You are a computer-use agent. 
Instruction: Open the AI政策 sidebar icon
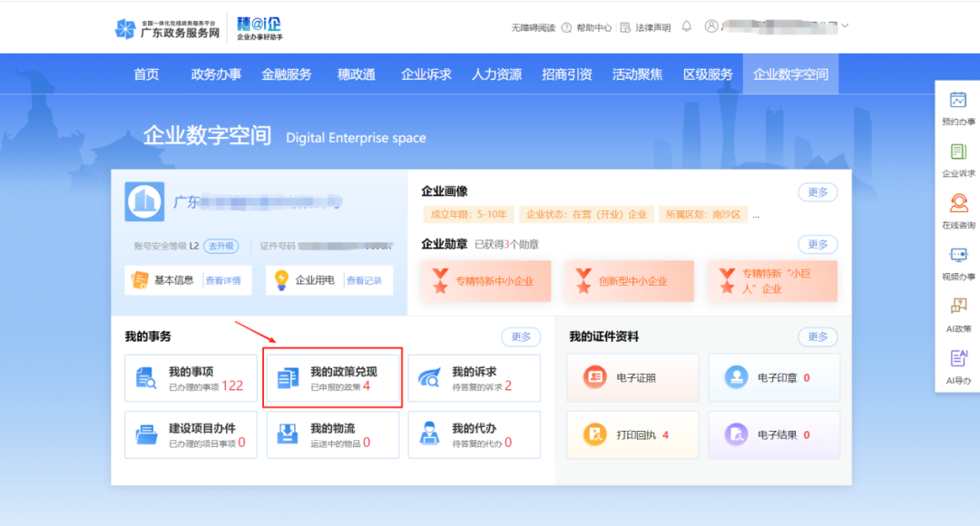point(958,307)
